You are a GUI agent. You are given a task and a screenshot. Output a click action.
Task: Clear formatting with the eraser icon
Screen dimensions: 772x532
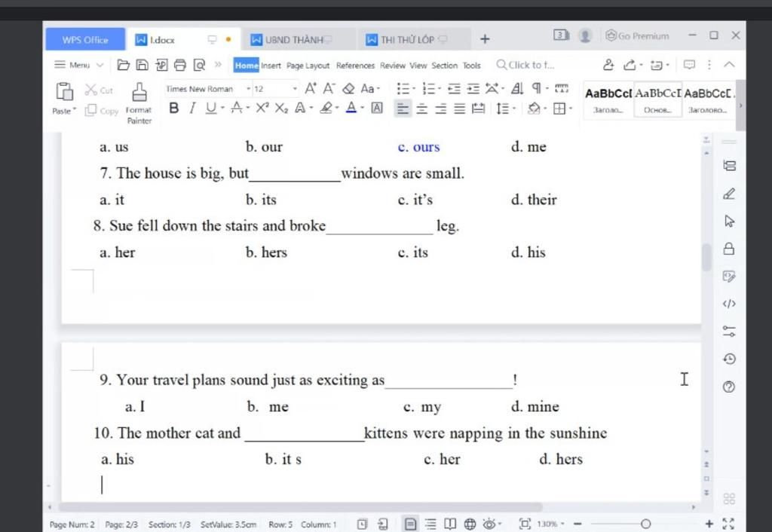[348, 89]
